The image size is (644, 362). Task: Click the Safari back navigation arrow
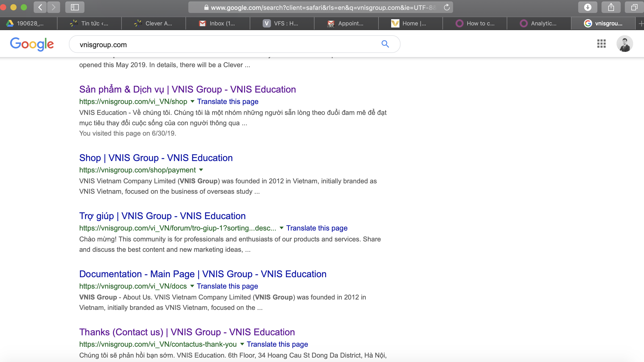pos(40,7)
